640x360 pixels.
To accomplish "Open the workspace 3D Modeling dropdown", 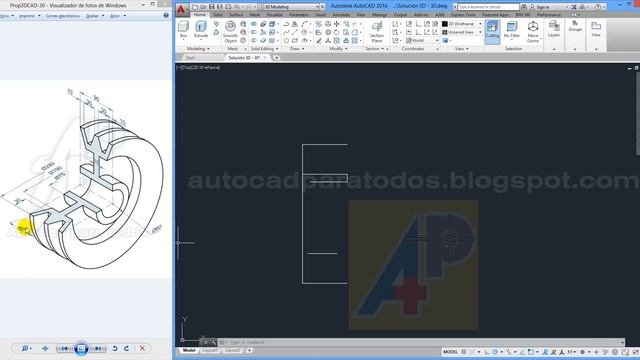I will click(290, 7).
